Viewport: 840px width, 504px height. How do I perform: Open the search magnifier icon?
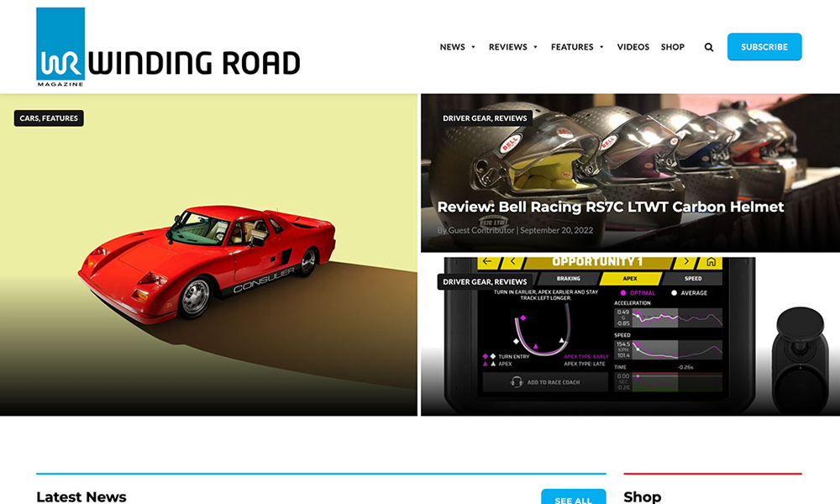[x=709, y=48]
